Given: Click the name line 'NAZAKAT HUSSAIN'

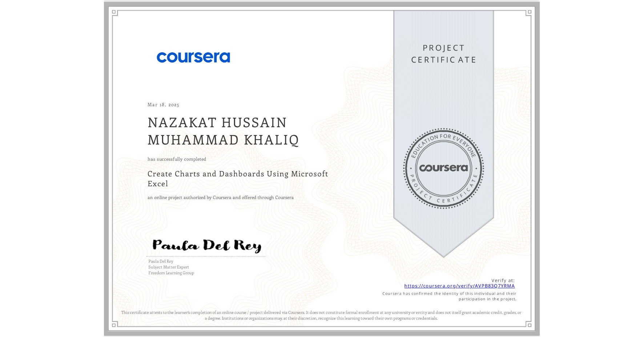Looking at the screenshot, I should 217,123.
